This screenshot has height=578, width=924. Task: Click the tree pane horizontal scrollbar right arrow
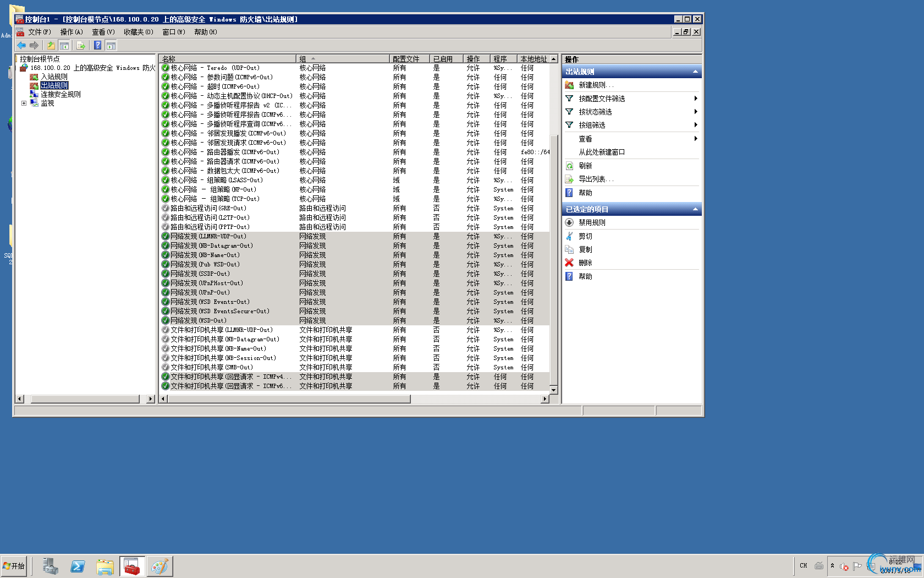(151, 399)
